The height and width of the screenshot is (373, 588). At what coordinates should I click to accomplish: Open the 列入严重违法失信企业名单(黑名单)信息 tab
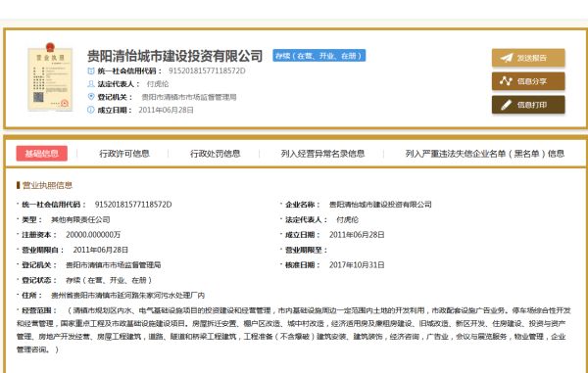(x=484, y=154)
